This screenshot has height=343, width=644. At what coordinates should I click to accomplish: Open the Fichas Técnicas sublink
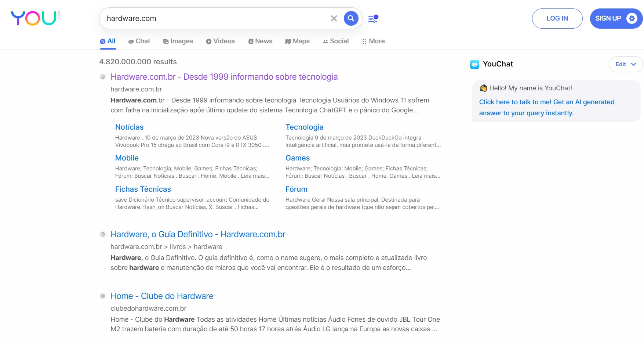143,189
